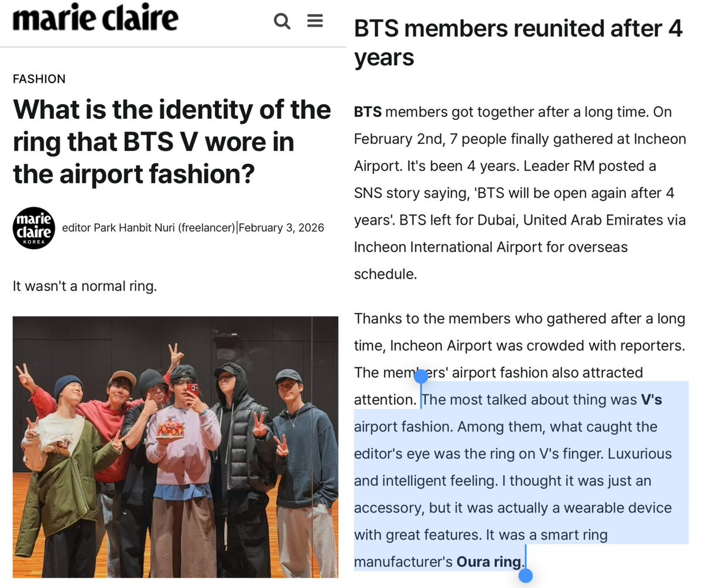702x588 pixels.
Task: Click the bold V's keyword in text
Action: coord(652,400)
